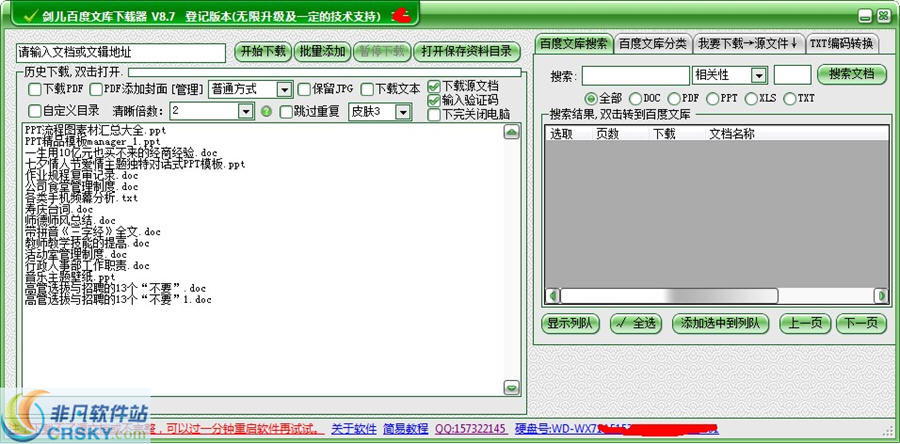The width and height of the screenshot is (900, 444).
Task: Click the search results scroll-left arrow
Action: click(553, 296)
